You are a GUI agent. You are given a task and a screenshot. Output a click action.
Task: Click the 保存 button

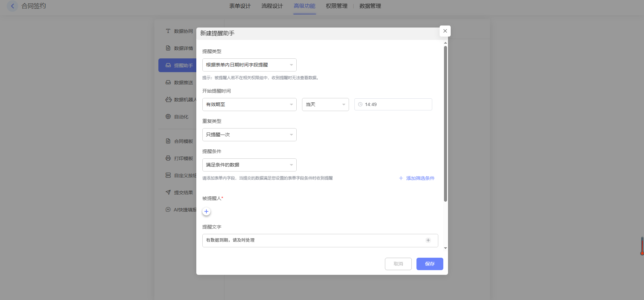click(430, 264)
